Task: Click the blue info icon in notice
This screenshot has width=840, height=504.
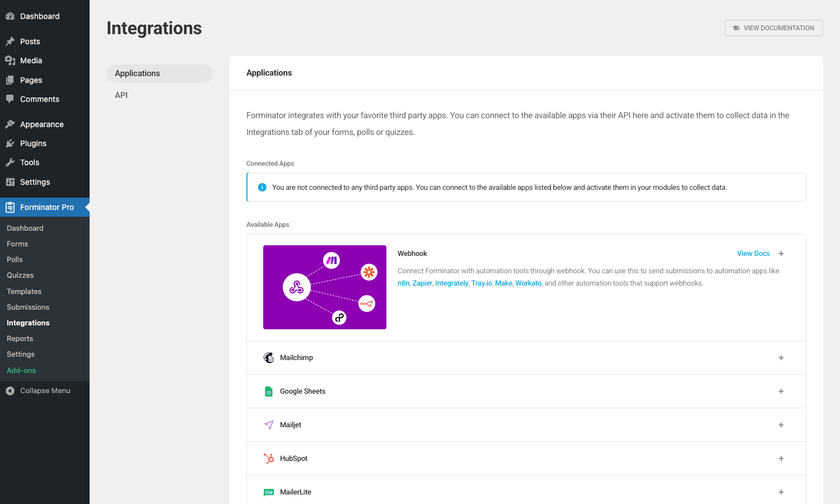Action: (262, 188)
